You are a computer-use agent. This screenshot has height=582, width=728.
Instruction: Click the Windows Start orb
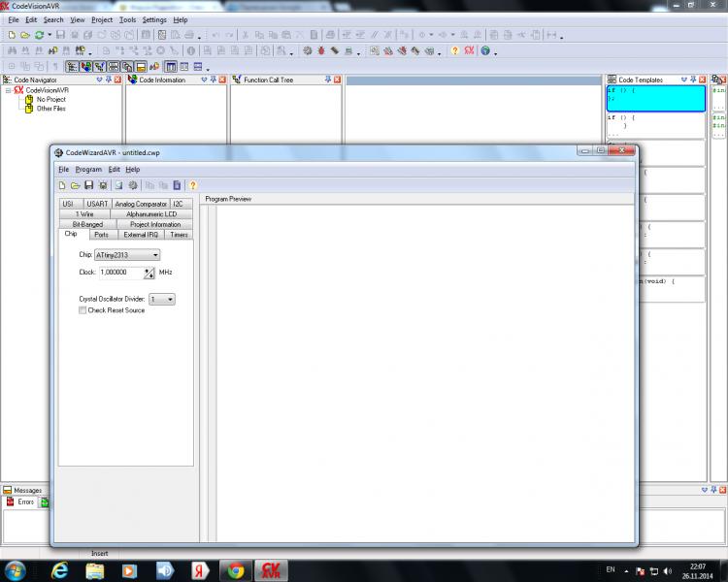point(15,570)
